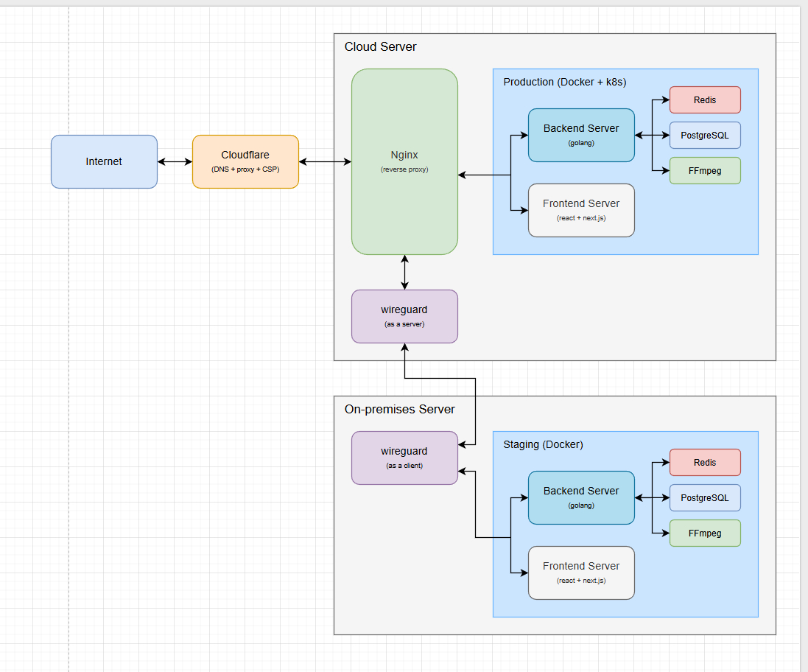The width and height of the screenshot is (808, 672).
Task: Select the Production (Docker + k8s) group label
Action: [x=564, y=82]
